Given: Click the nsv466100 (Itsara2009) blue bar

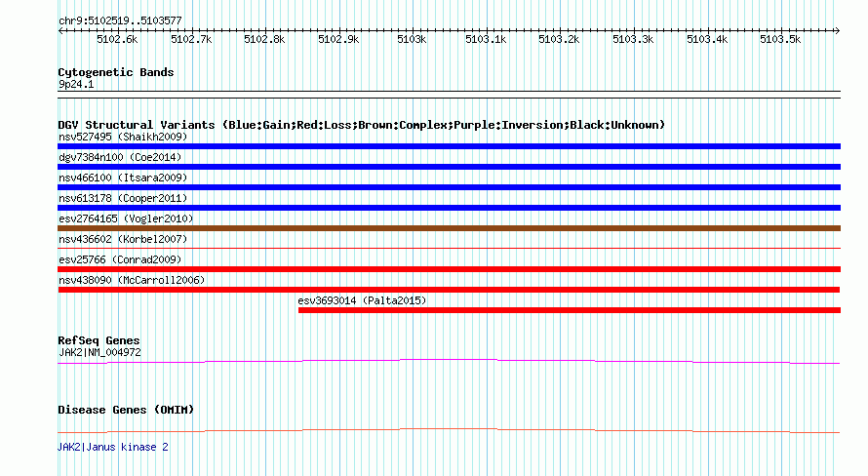Looking at the screenshot, I should coord(449,187).
